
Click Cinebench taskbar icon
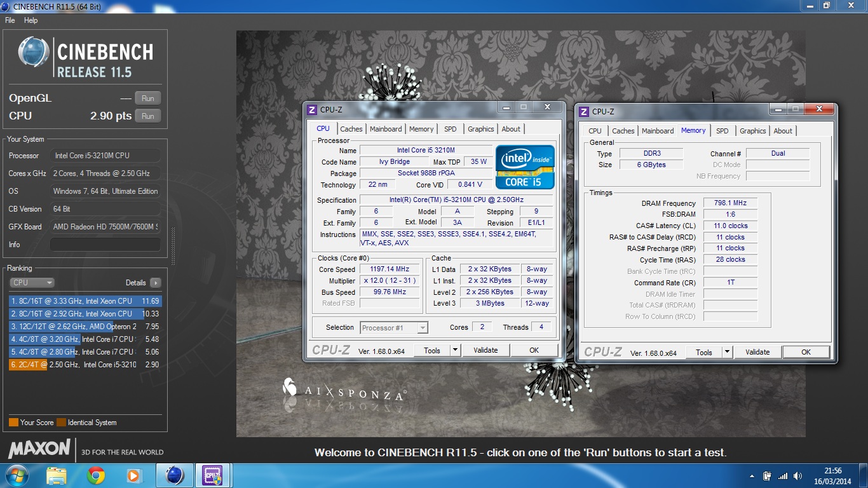pos(175,475)
